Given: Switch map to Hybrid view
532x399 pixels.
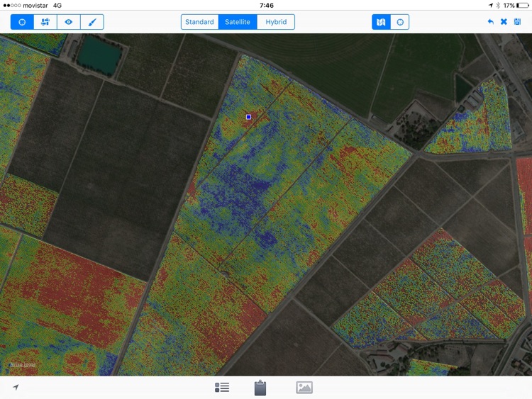Looking at the screenshot, I should click(276, 22).
